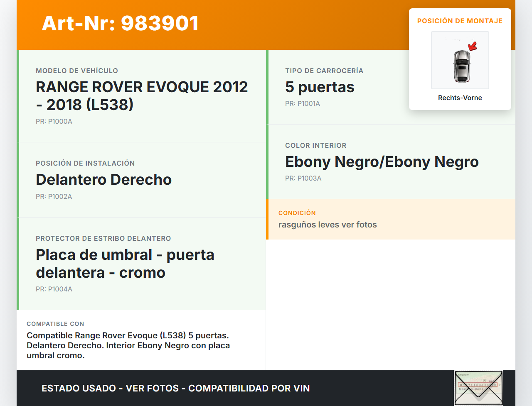Click the PR: P1000A code

54,122
